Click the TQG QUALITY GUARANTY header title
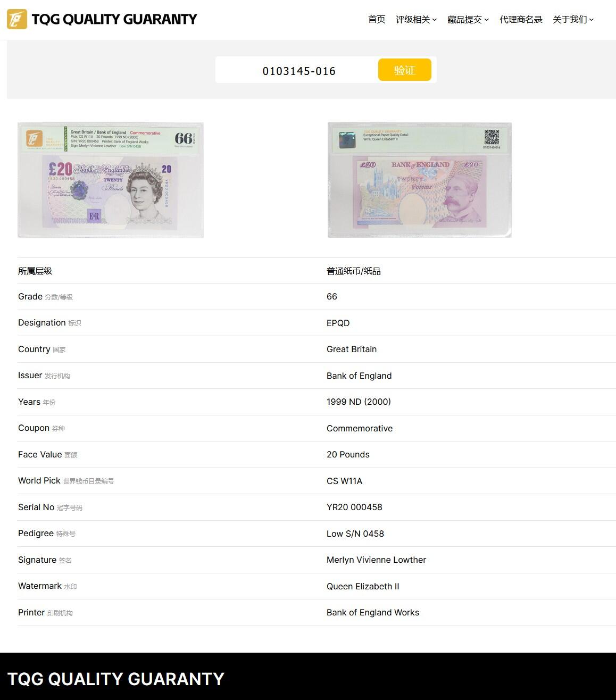The image size is (616, 700). point(114,19)
